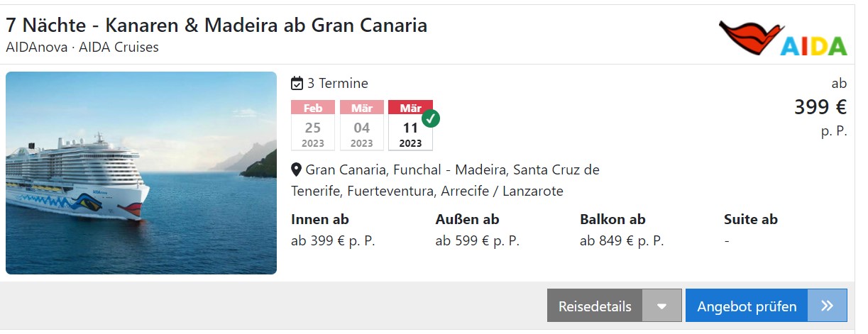
Task: Click the green checkmark badge on 11 Mär
Action: coord(430,118)
